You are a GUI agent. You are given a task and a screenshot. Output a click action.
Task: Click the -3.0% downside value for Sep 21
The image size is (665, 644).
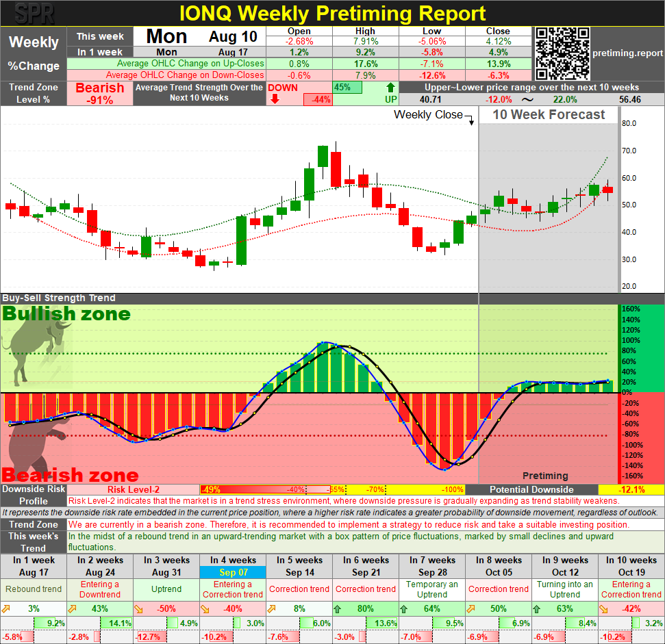tap(344, 636)
